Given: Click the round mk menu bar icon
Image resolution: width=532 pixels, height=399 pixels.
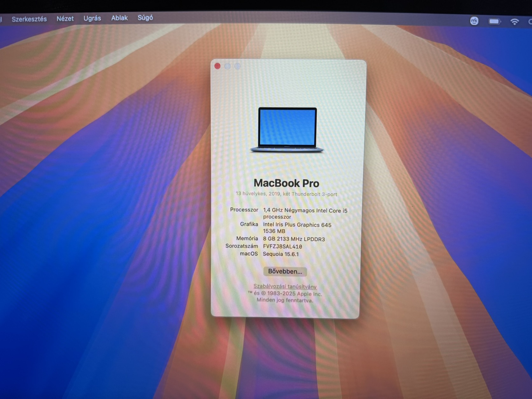Looking at the screenshot, I should coord(474,21).
